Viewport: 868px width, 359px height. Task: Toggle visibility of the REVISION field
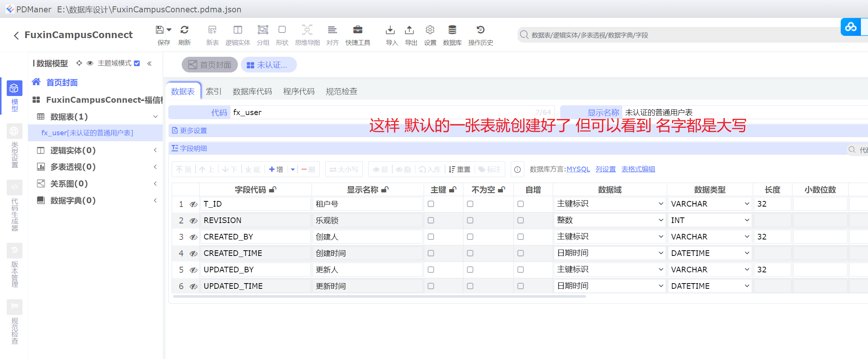coord(193,221)
